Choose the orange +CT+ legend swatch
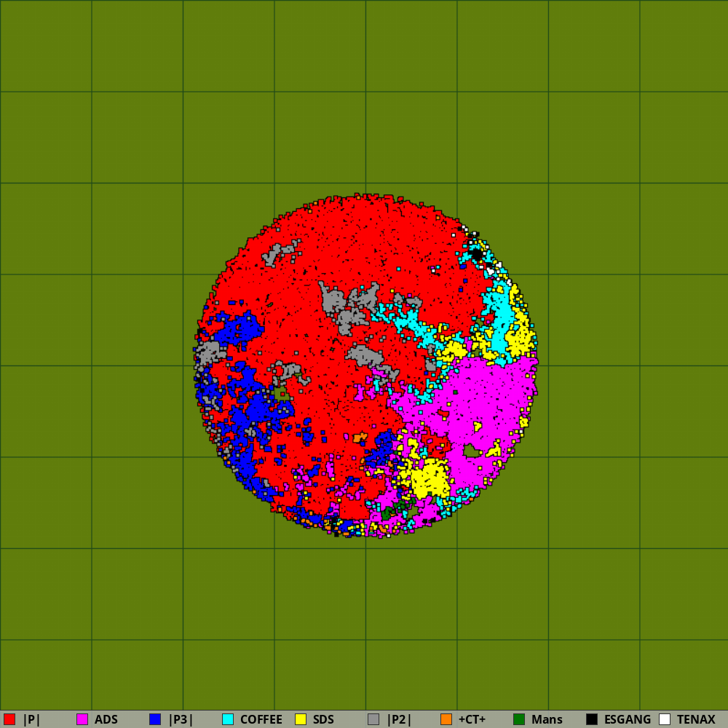This screenshot has width=728, height=728. point(446,719)
